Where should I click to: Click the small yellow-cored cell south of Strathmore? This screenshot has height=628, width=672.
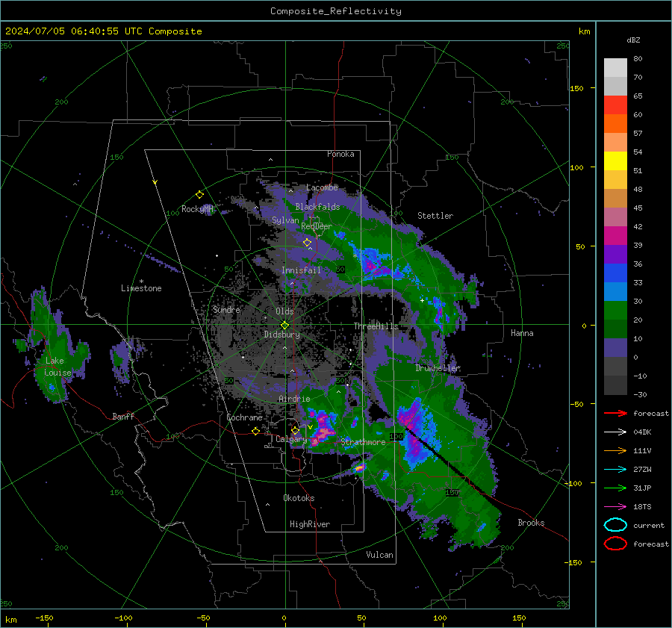[x=359, y=468]
